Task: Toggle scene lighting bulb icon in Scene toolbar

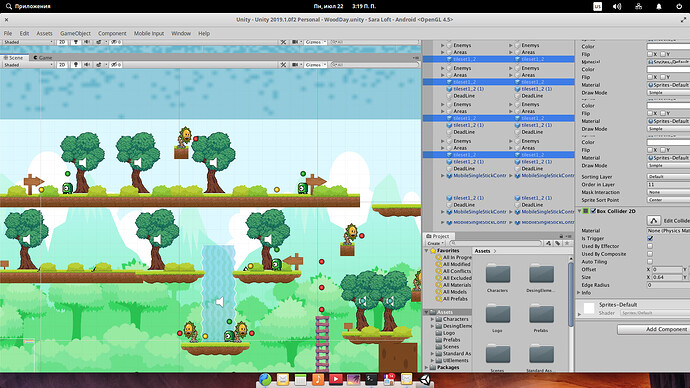Action: click(x=76, y=65)
